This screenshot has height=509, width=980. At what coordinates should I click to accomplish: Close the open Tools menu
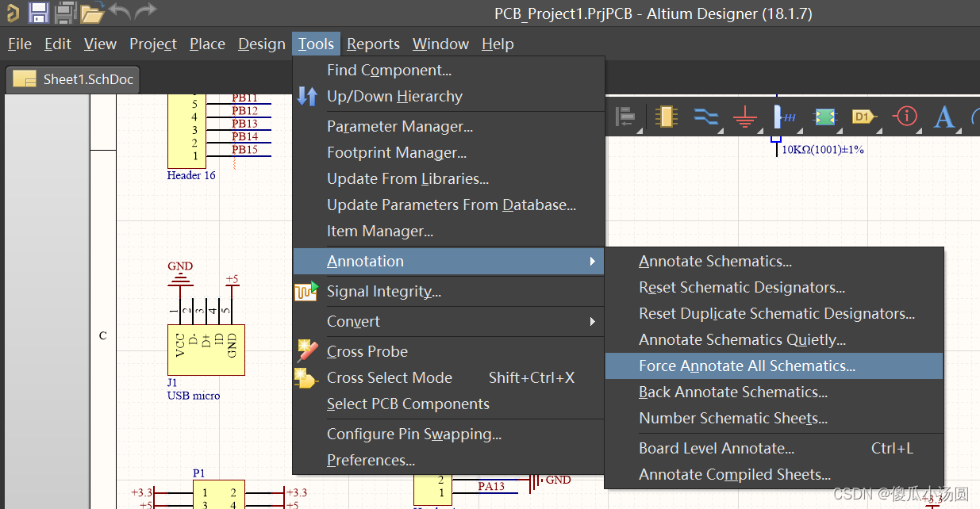click(317, 44)
